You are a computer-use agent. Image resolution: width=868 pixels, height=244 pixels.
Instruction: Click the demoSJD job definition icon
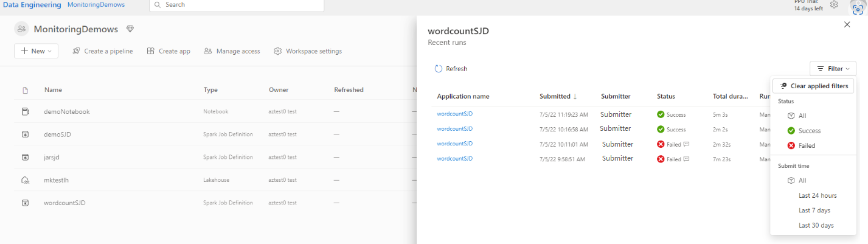click(x=25, y=134)
